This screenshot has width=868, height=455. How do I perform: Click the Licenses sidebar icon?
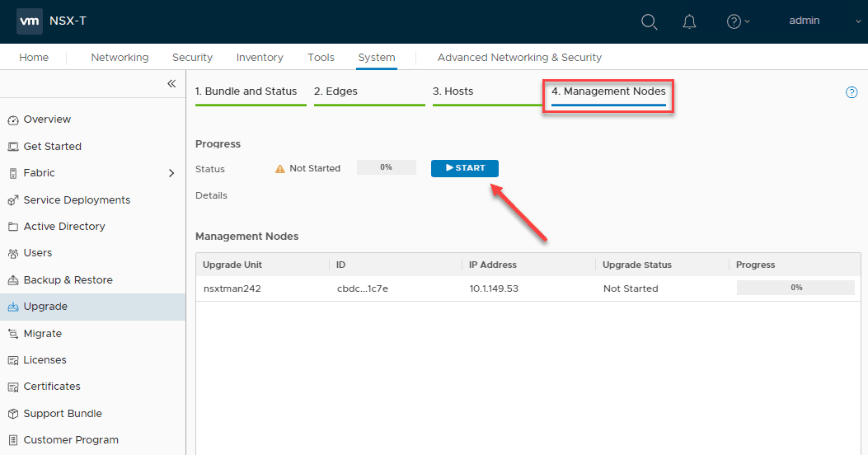(12, 360)
